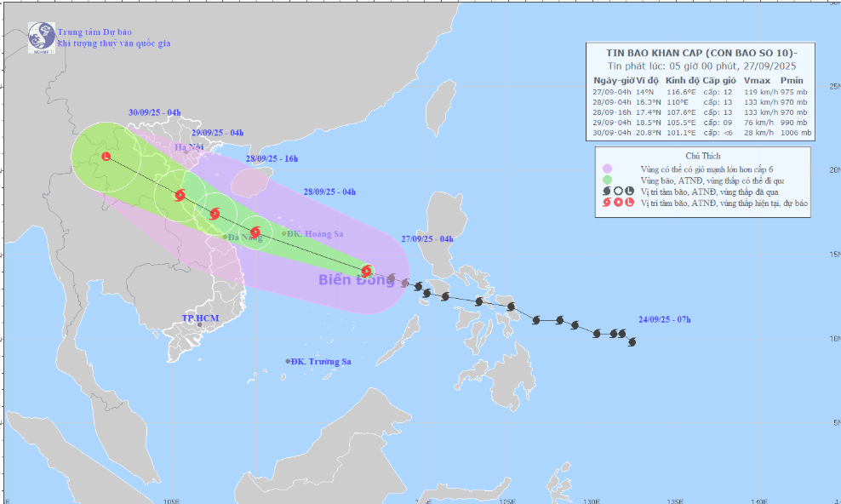The image size is (841, 504).
Task: Click the 28/09/25 - 16h time label
Action: pos(270,159)
